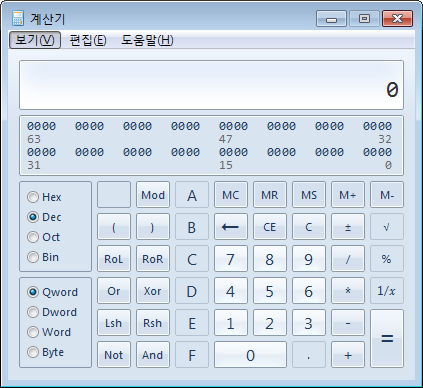Select the Oct number base

coord(43,237)
